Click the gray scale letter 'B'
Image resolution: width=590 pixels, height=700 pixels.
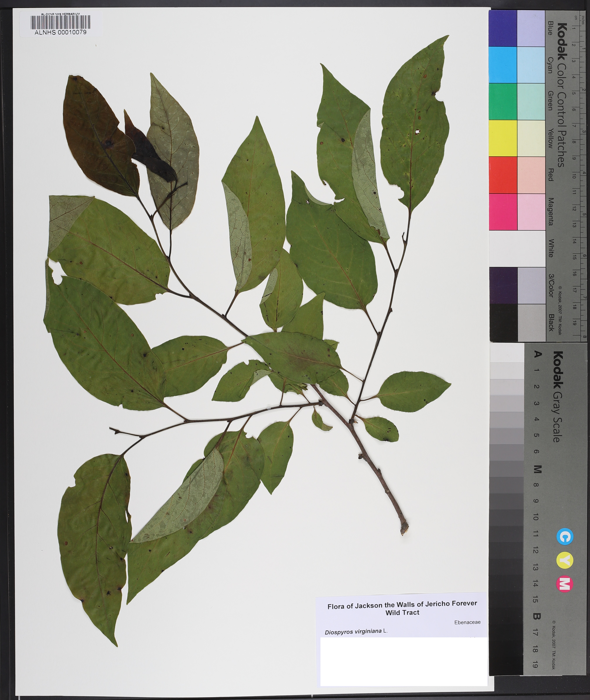click(x=537, y=616)
